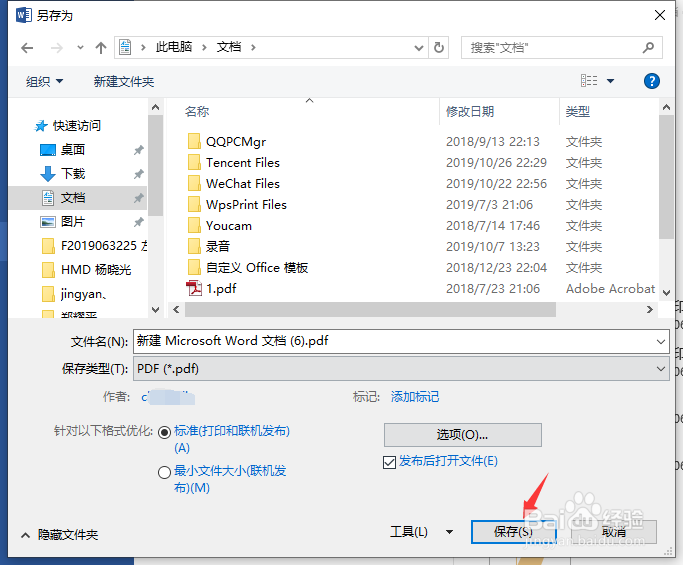683x565 pixels.
Task: Click the WpsPrint Files folder icon
Action: (194, 204)
